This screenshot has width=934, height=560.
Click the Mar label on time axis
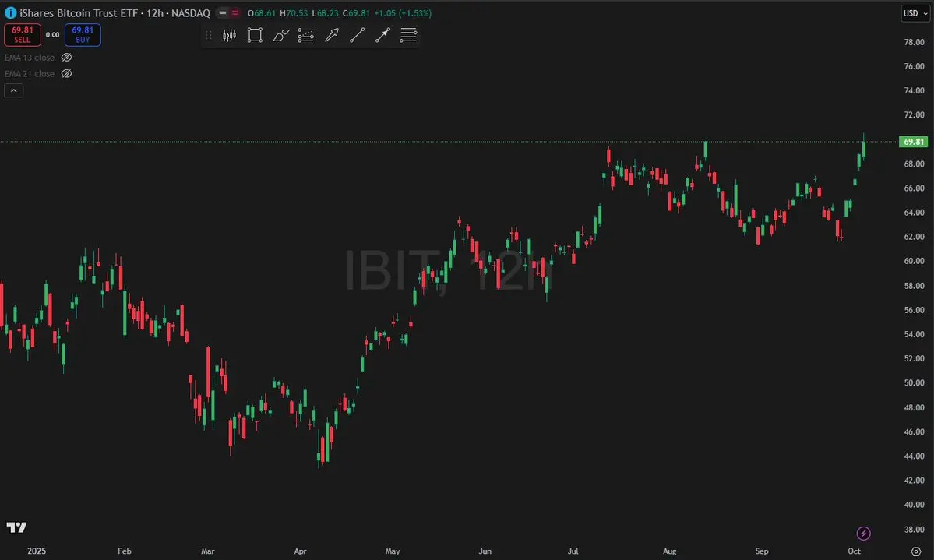(x=207, y=551)
